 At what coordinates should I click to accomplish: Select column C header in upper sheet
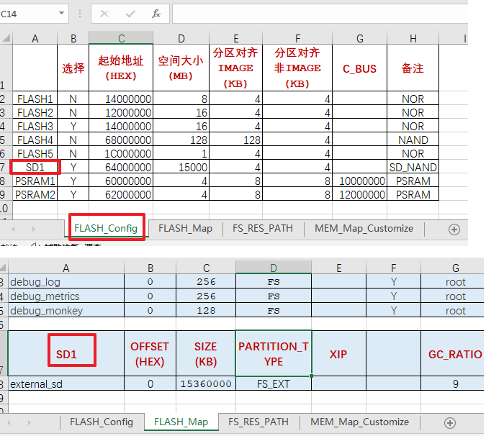coord(121,38)
